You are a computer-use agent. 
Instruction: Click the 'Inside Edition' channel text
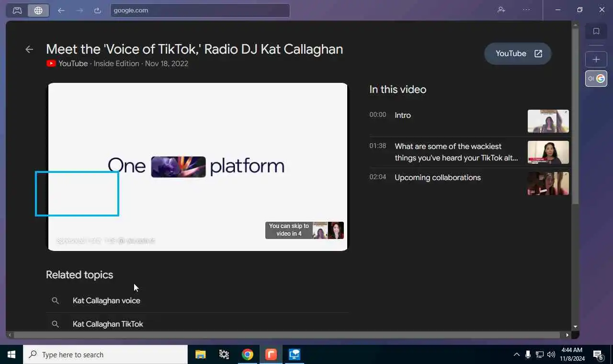tap(116, 63)
